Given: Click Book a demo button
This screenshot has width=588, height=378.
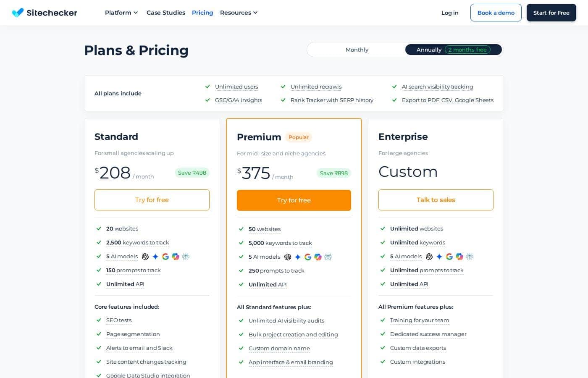Looking at the screenshot, I should click(496, 13).
